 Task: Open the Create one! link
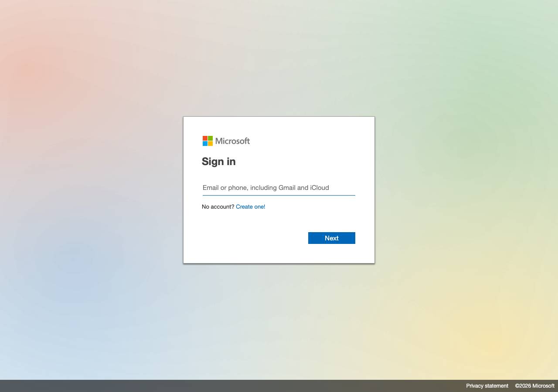(x=251, y=207)
